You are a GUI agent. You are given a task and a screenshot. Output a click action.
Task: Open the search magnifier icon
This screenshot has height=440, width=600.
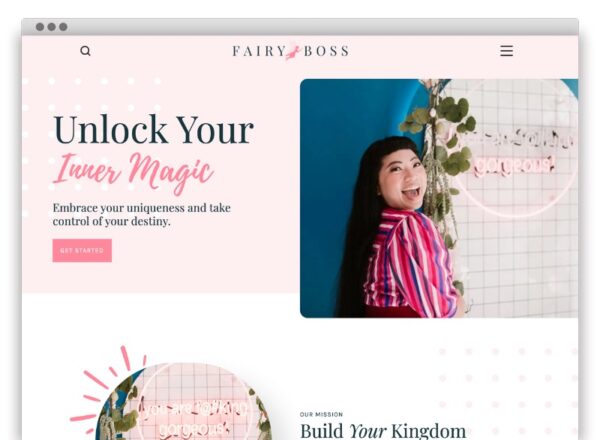pyautogui.click(x=85, y=51)
